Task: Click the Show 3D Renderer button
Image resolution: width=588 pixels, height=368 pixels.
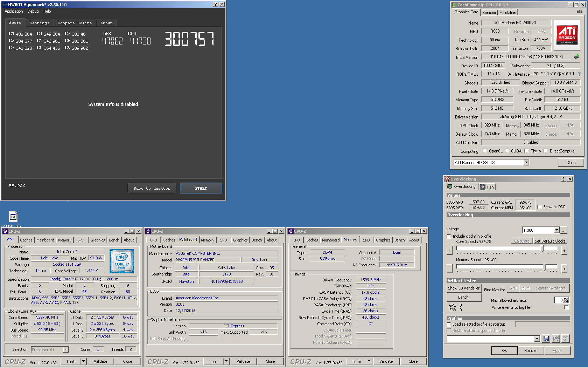Action: point(464,288)
